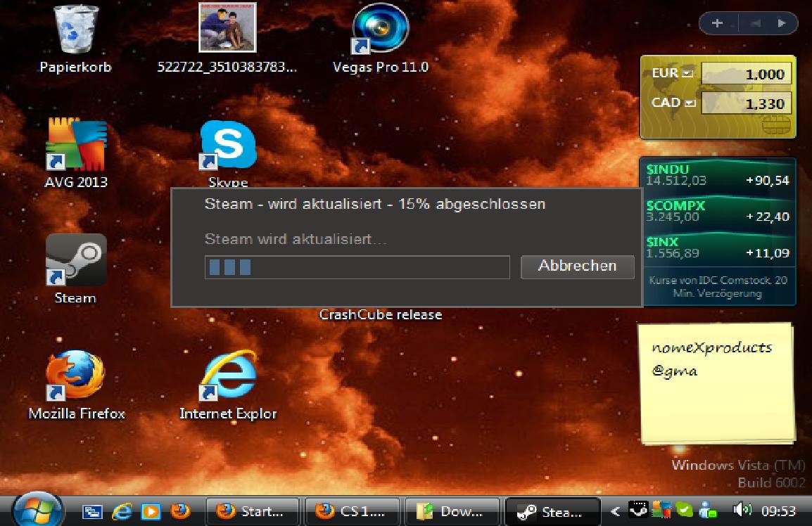Click the Steam update progress bar
Screen dimensions: 812x526
[357, 267]
